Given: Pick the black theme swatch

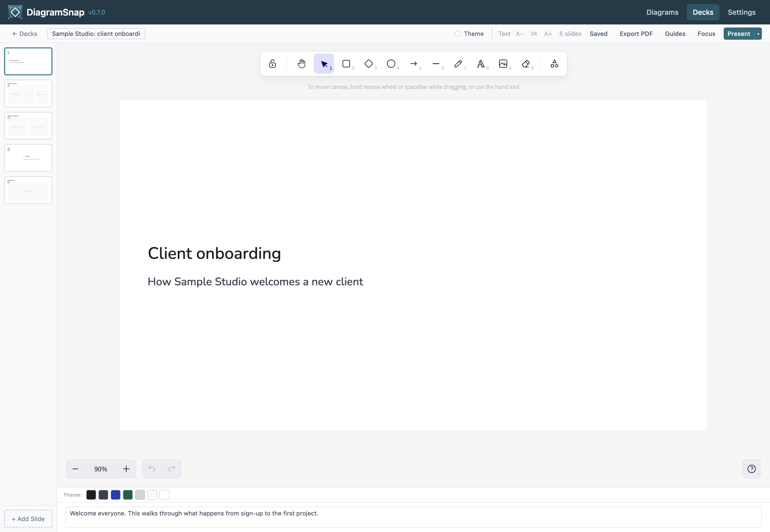Looking at the screenshot, I should coord(91,495).
